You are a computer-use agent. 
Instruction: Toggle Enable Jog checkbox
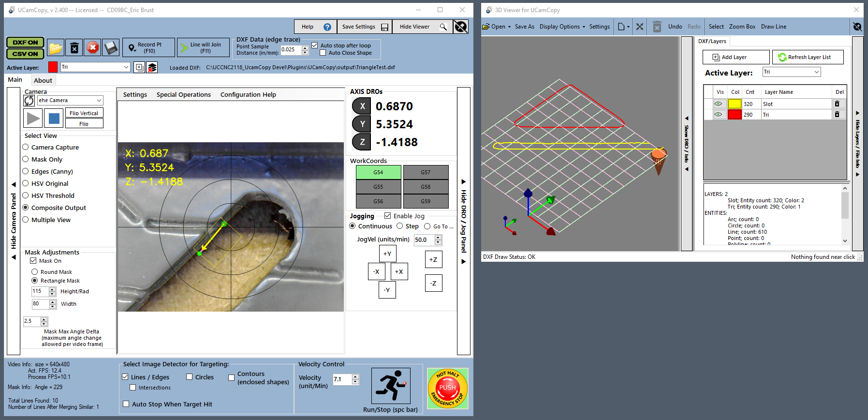[x=388, y=216]
